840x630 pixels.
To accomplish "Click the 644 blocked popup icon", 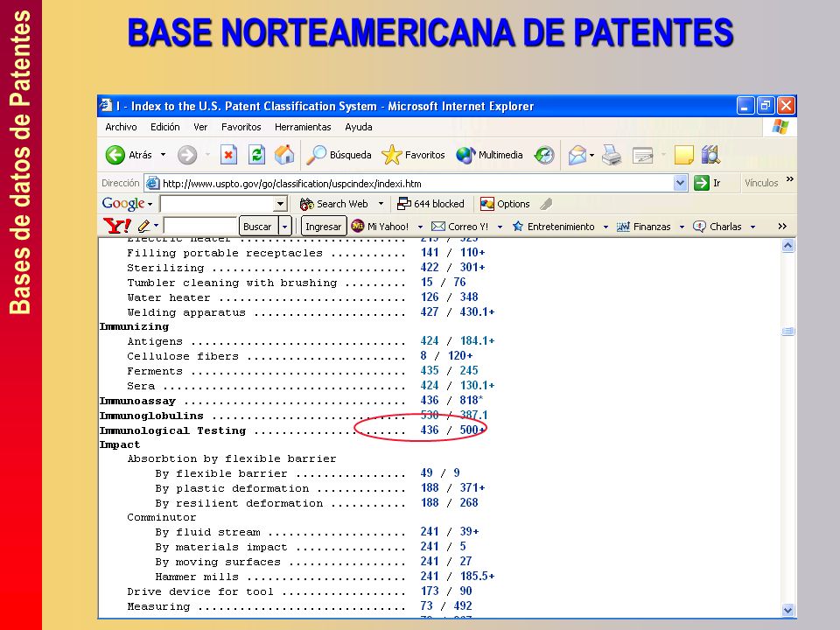I will point(403,204).
